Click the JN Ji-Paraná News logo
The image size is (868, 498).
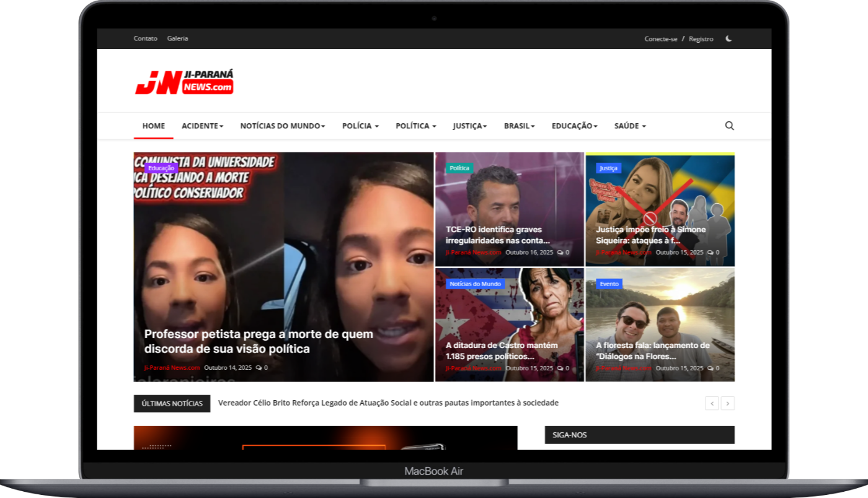pos(184,81)
